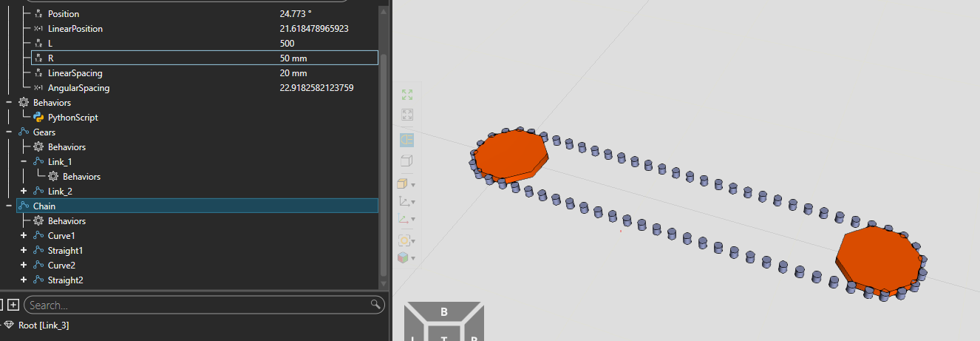Screen dimensions: 980x341
Task: Click the multicolor cube icon in viewport toolbar
Action: point(404,257)
